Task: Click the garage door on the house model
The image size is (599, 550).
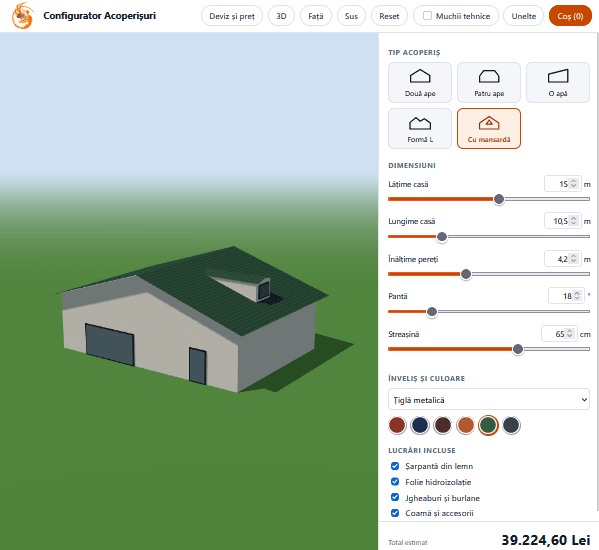Action: 110,345
